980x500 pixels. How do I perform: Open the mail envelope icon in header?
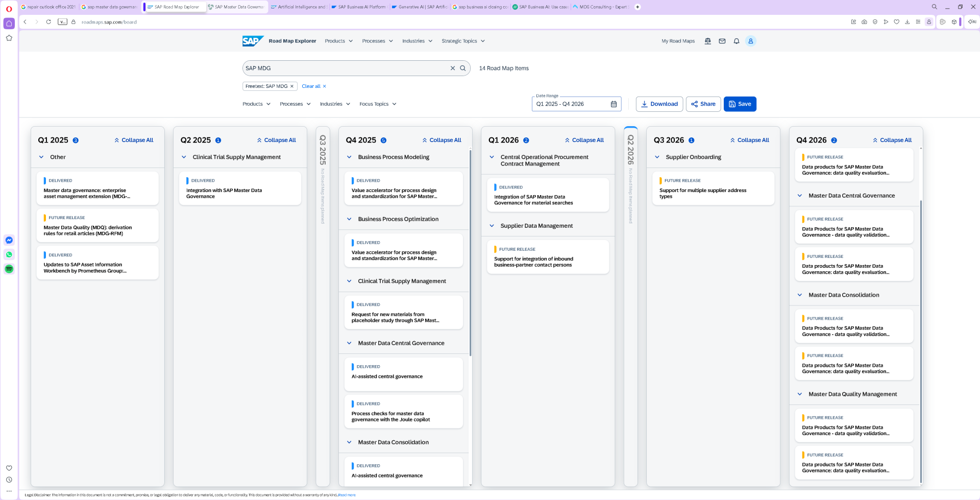[722, 41]
